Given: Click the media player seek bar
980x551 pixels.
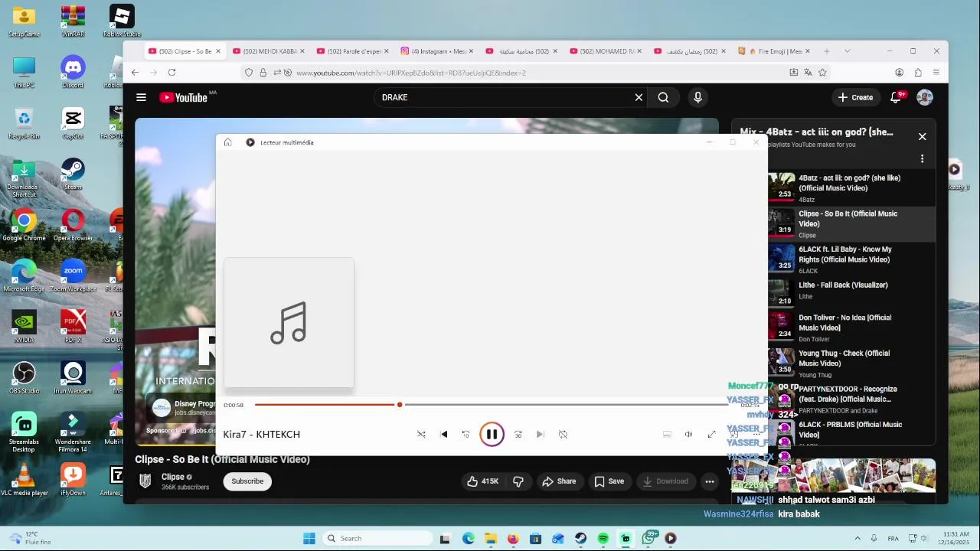Looking at the screenshot, I should point(490,405).
